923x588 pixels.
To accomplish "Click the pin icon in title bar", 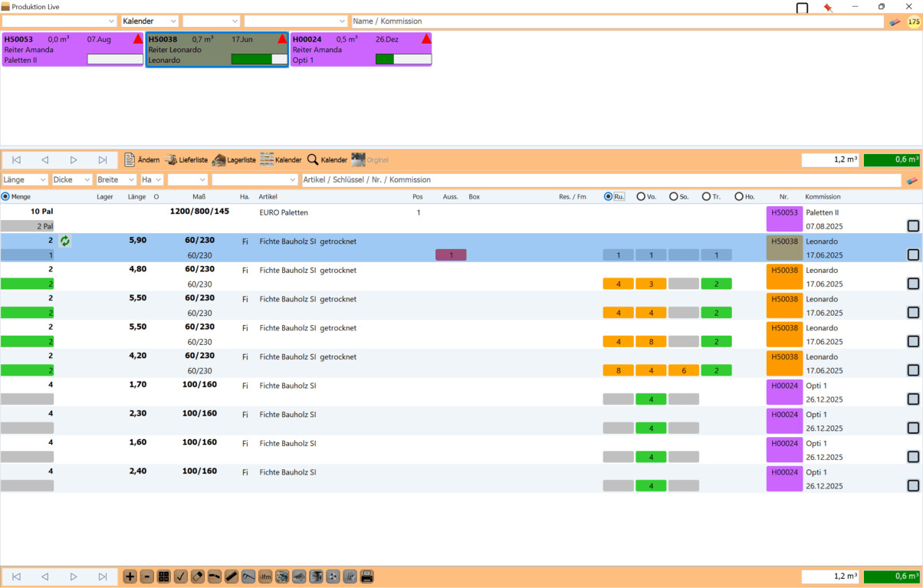I will point(828,8).
